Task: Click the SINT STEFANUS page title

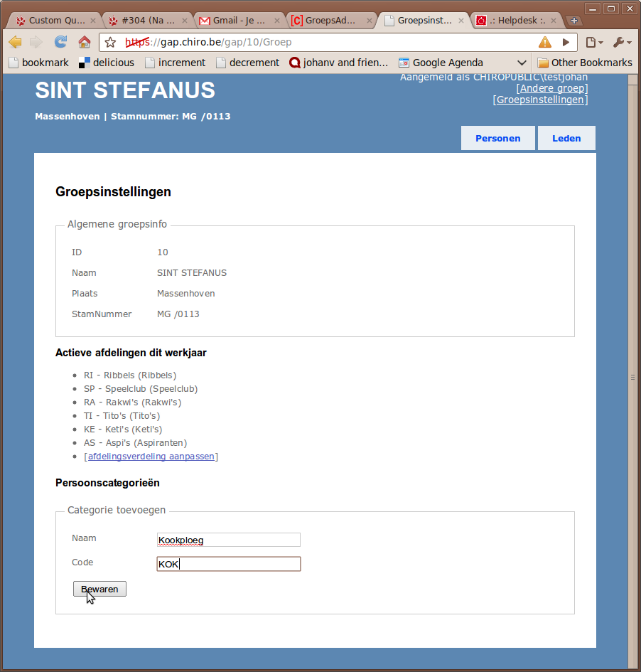Action: click(x=125, y=90)
